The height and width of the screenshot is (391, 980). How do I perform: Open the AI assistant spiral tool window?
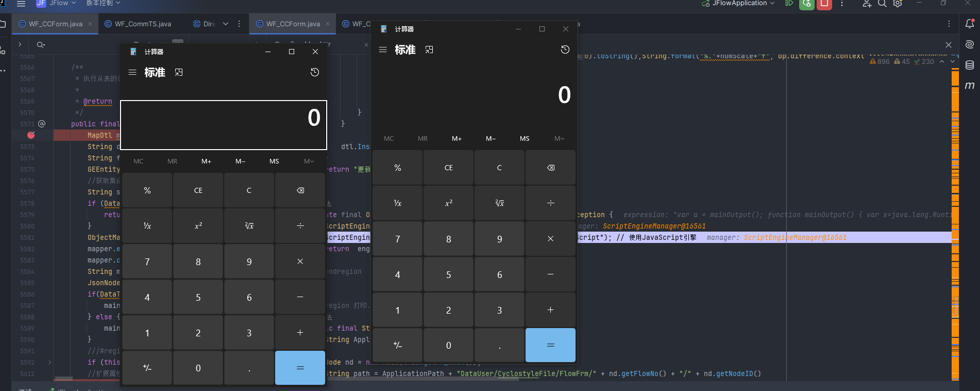[x=970, y=44]
